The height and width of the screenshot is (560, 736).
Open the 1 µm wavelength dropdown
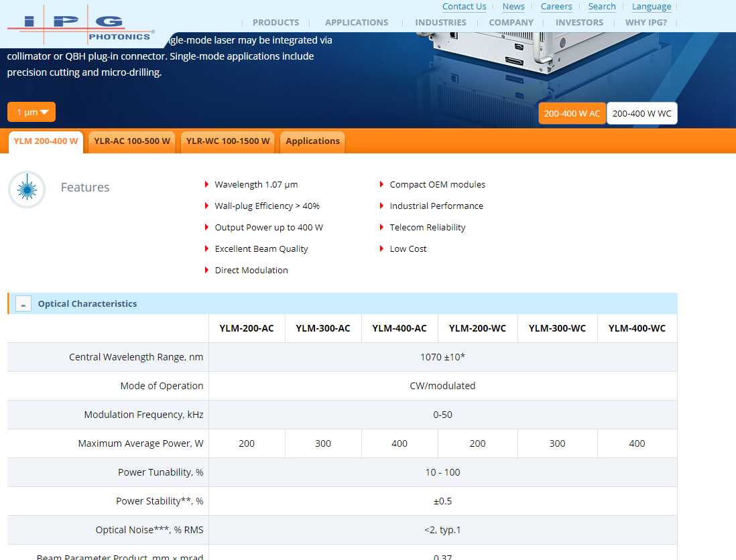click(x=32, y=112)
